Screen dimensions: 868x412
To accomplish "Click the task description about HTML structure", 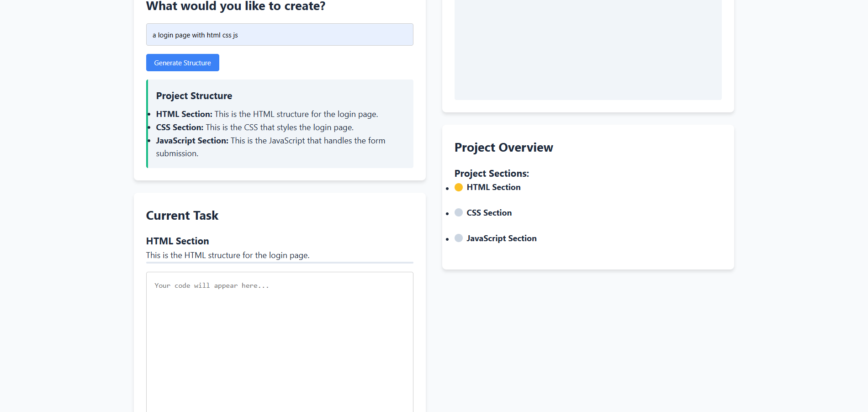I will (228, 255).
